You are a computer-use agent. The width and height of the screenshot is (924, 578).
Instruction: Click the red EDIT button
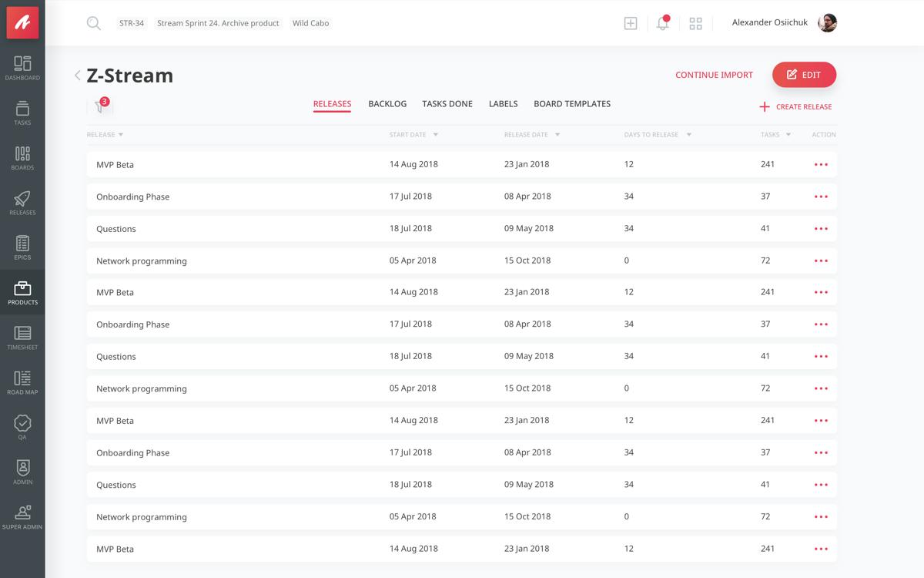tap(804, 75)
